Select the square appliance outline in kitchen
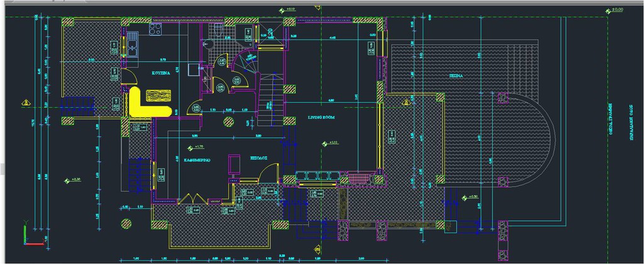 [x=194, y=69]
